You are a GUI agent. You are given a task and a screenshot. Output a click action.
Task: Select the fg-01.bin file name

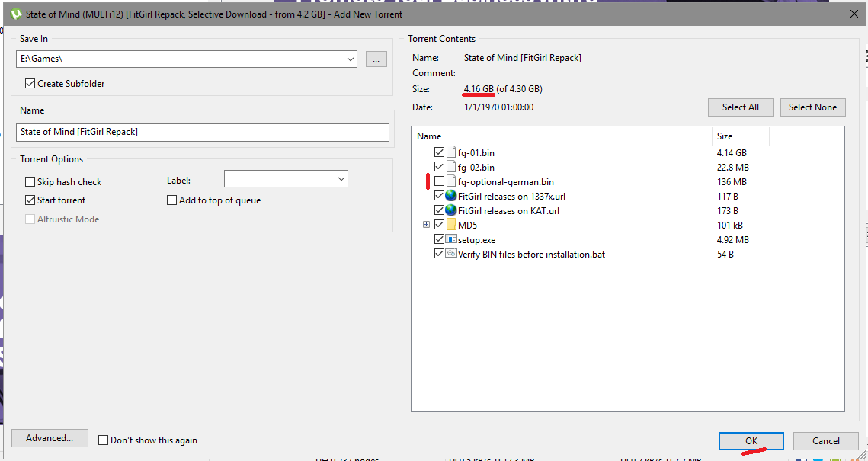click(x=476, y=152)
